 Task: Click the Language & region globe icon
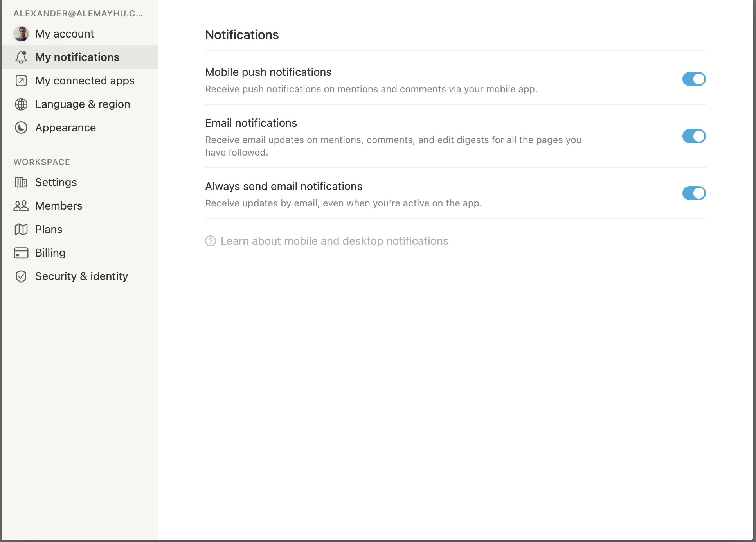[21, 104]
